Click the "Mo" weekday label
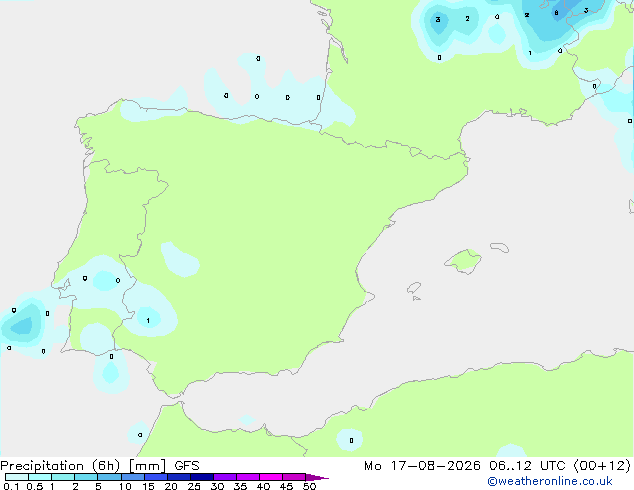 373,466
